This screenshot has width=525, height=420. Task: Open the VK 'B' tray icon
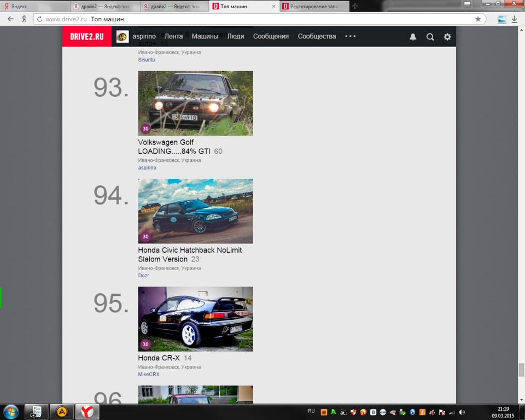pos(373,412)
